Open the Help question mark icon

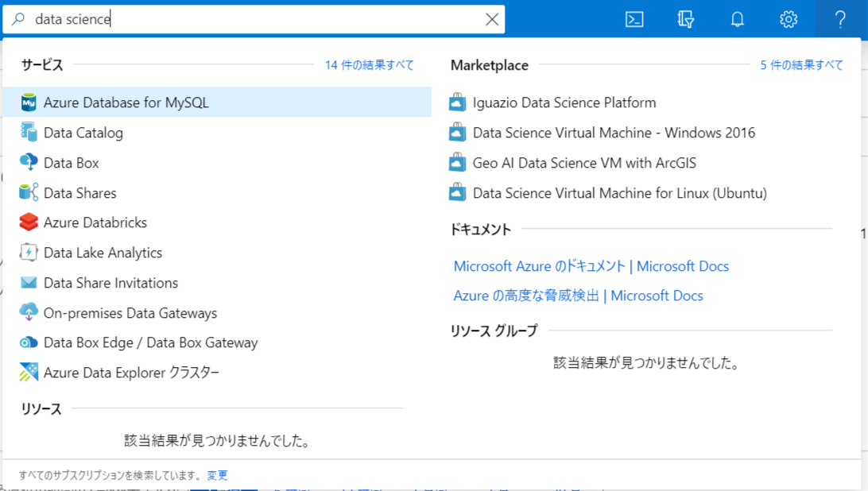coord(840,20)
